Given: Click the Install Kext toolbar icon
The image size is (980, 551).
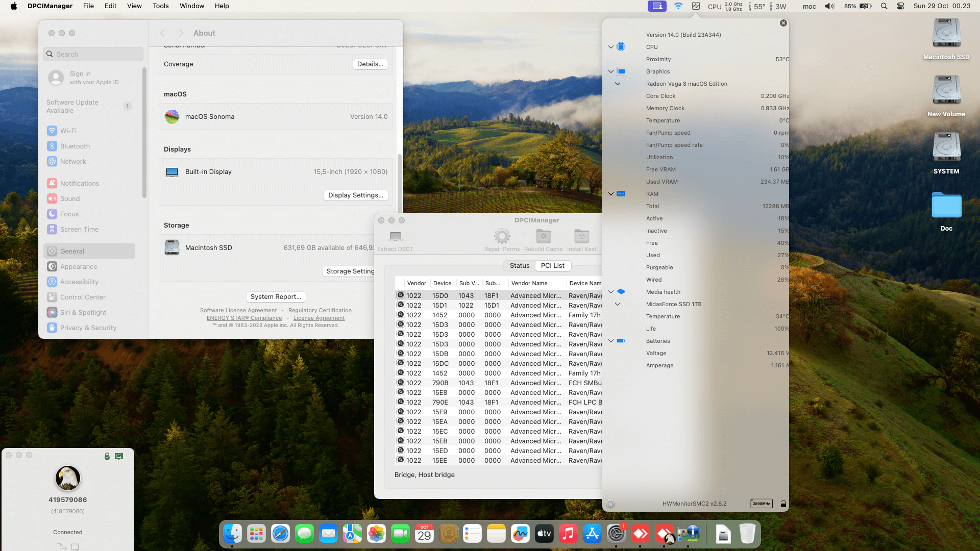Looking at the screenshot, I should coord(581,236).
